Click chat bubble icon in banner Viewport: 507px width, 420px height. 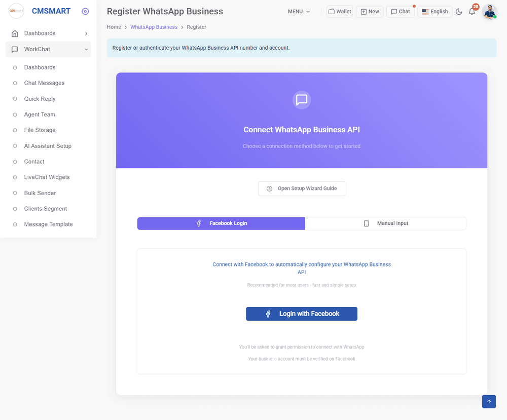tap(302, 100)
